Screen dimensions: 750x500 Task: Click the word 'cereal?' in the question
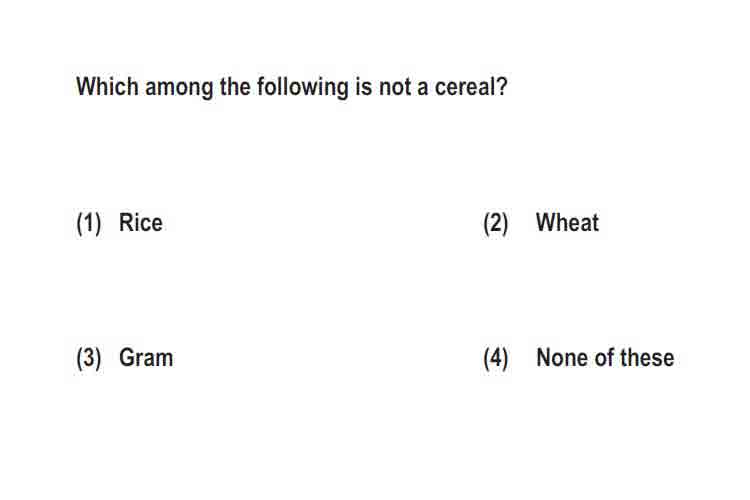[x=471, y=87]
